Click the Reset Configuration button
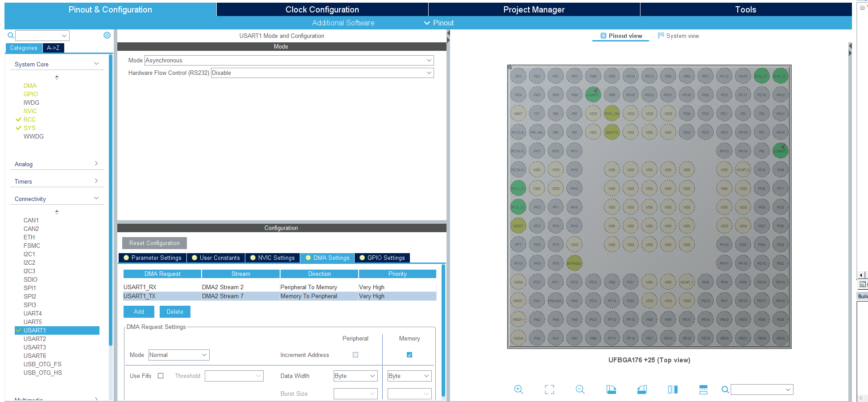The image size is (868, 402). click(x=154, y=243)
